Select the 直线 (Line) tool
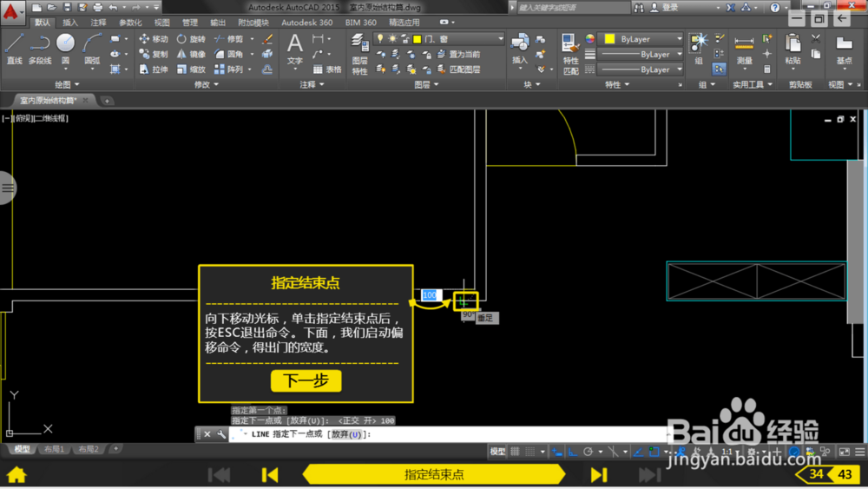 click(x=14, y=49)
